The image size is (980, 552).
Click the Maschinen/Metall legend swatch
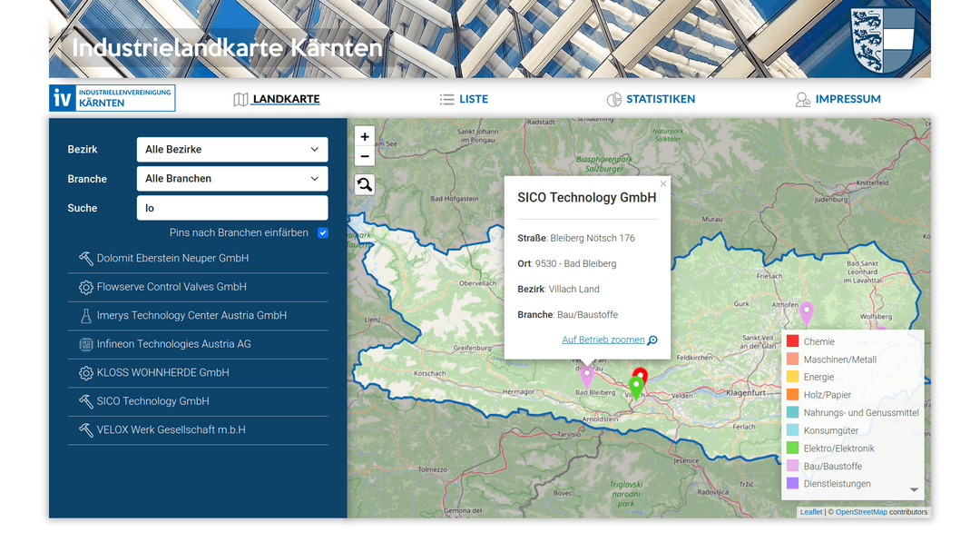792,359
